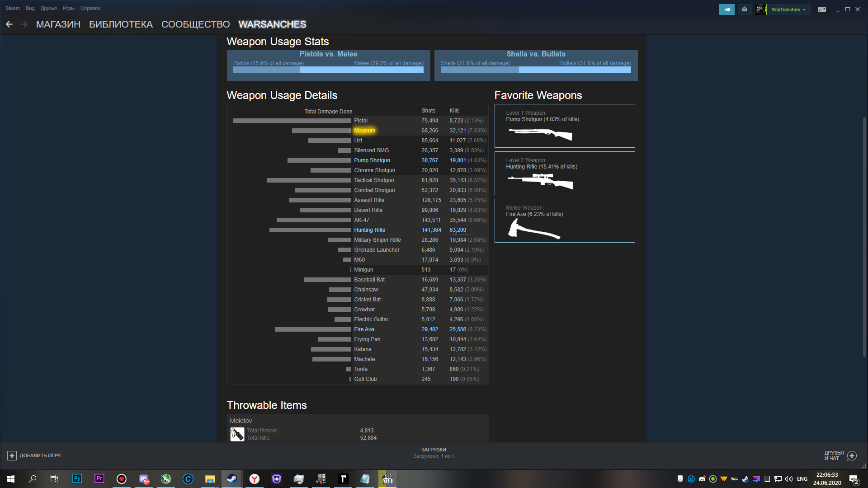Open the БИБЛИОТЕКА library tab

121,24
